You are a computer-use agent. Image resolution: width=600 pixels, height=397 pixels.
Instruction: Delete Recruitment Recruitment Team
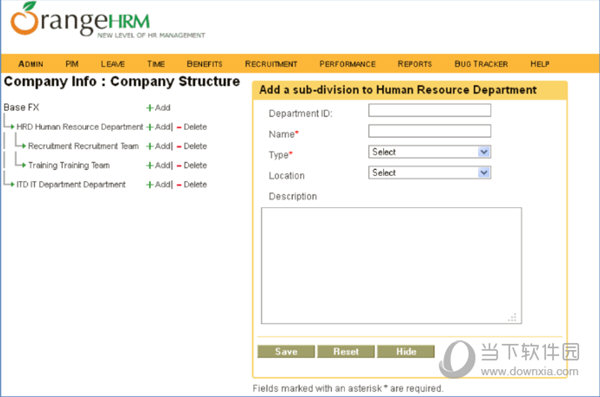[192, 146]
